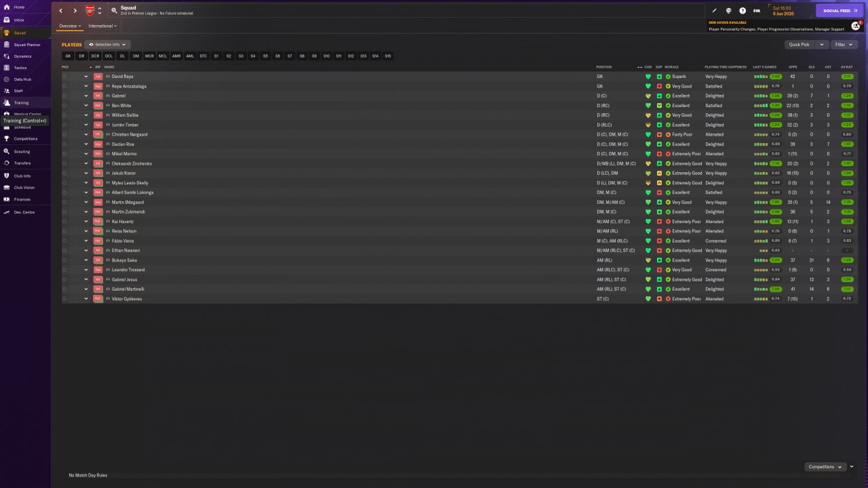
Task: Select the Squad item in sidebar
Action: click(25, 33)
